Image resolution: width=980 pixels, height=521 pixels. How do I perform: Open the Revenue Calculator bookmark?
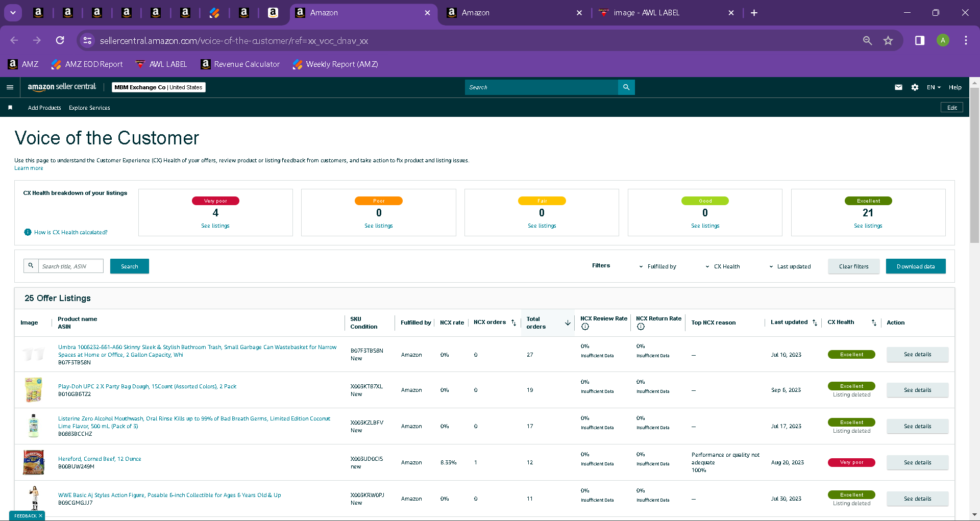tap(240, 64)
